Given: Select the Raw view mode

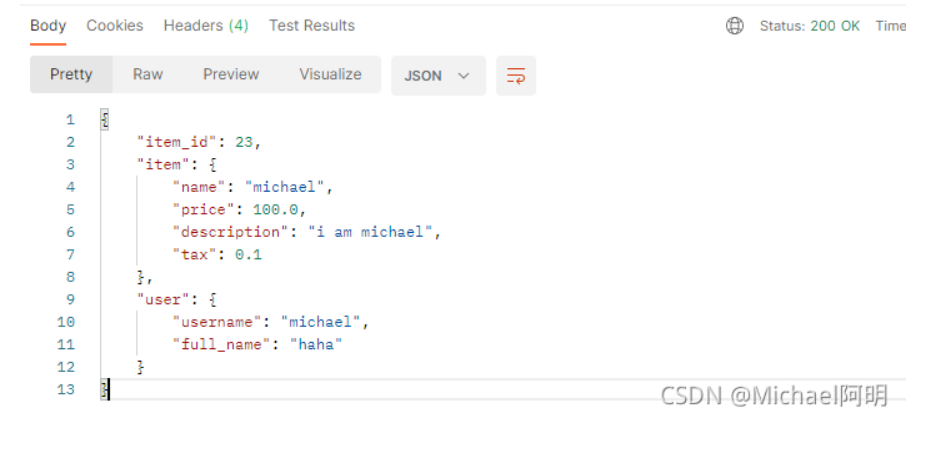Looking at the screenshot, I should pyautogui.click(x=148, y=74).
